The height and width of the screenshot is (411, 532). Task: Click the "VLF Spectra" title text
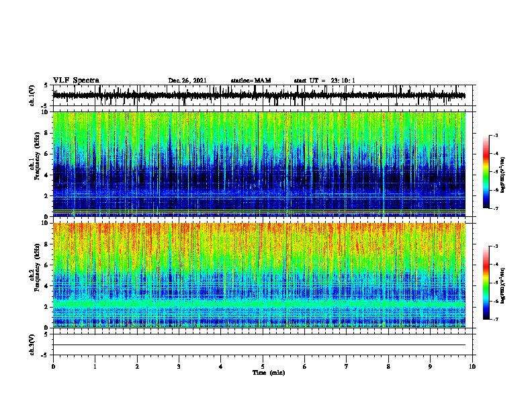point(76,81)
